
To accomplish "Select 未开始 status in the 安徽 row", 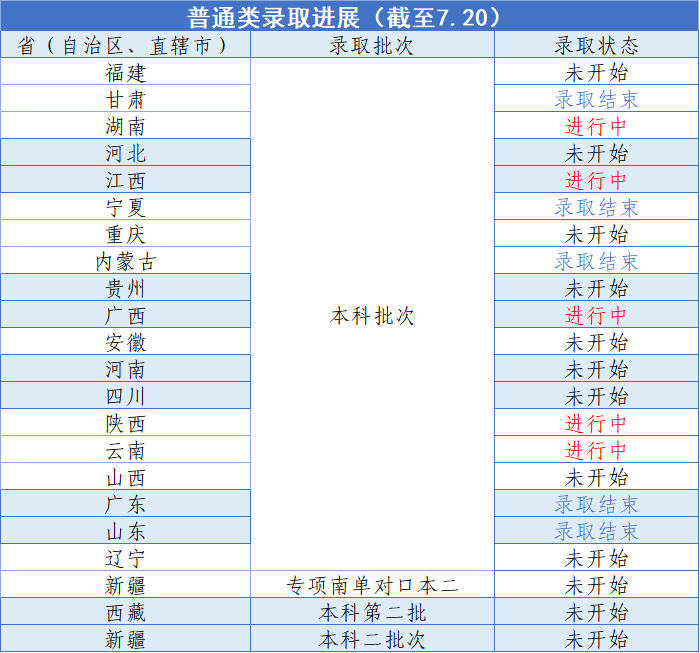I will (x=596, y=341).
